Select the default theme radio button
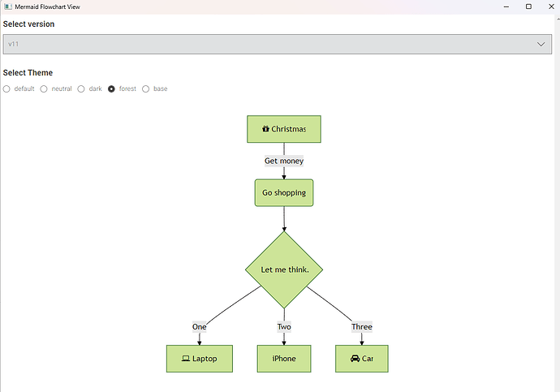Viewport: 560px width, 392px height. coord(6,89)
